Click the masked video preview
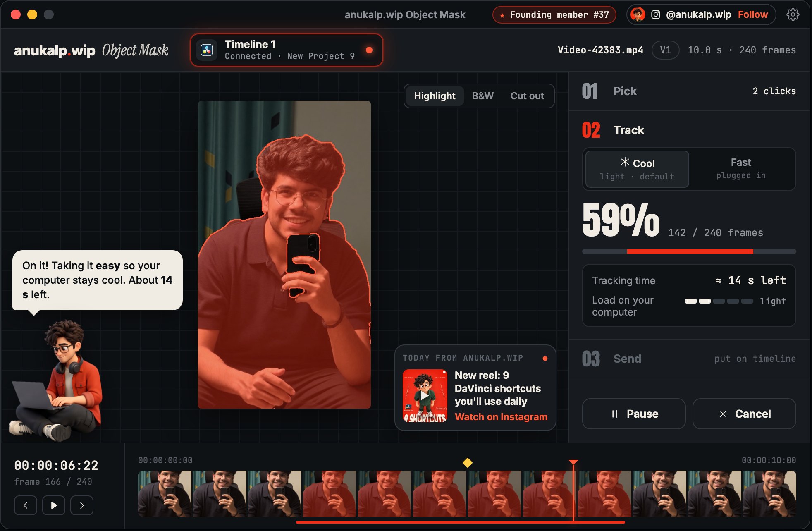 coord(284,255)
